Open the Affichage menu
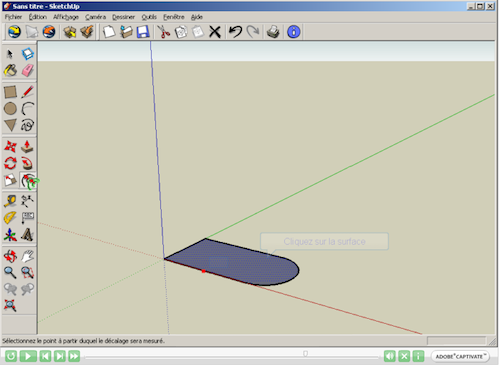This screenshot has width=500, height=365. point(66,17)
